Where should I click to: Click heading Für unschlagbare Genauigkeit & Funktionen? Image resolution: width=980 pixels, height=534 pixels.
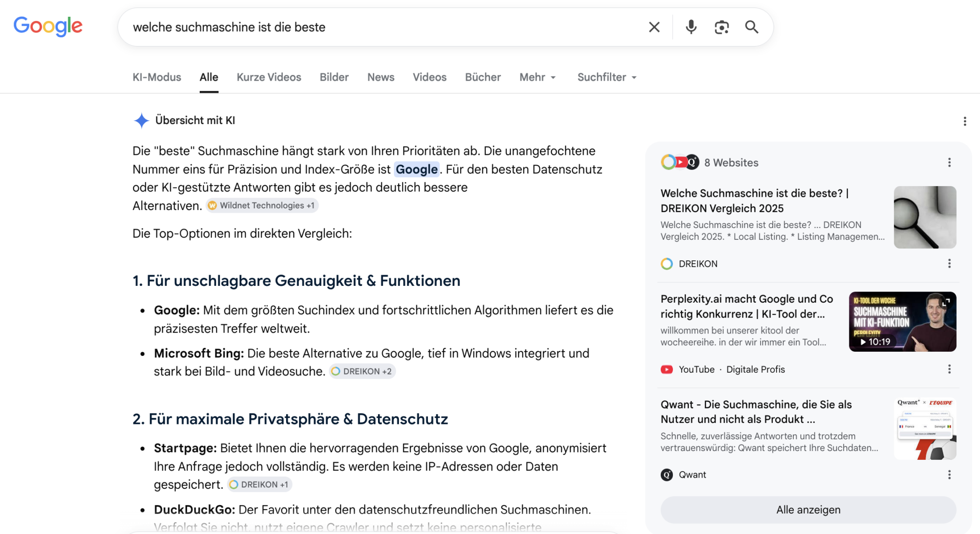click(x=296, y=281)
